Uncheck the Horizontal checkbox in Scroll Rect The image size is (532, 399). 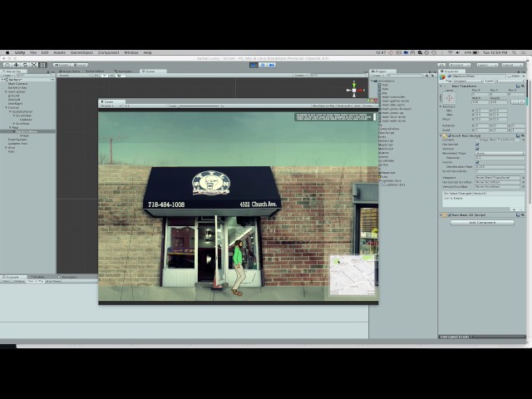pos(477,144)
